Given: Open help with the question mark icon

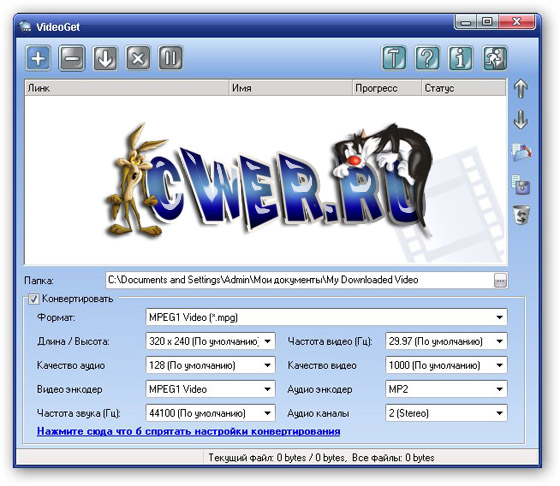Looking at the screenshot, I should click(x=427, y=58).
